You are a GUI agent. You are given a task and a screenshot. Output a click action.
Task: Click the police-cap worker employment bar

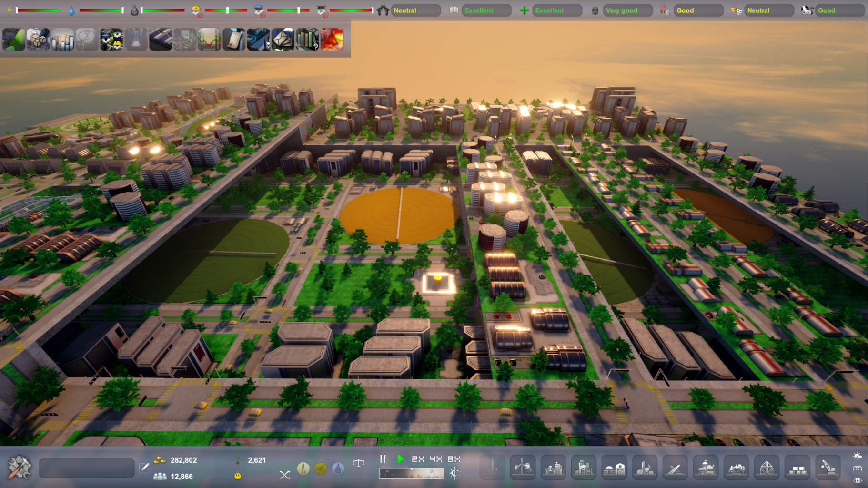288,10
